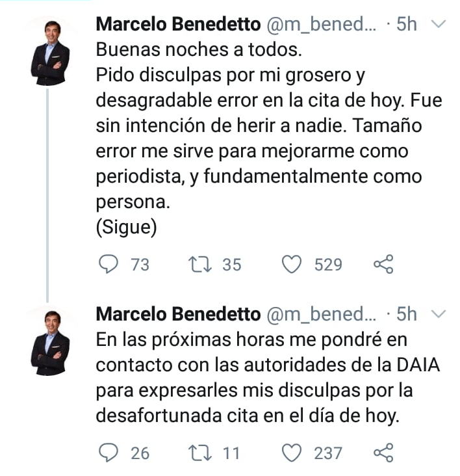Share the "Buenas noches a todos" tweet

pyautogui.click(x=383, y=265)
